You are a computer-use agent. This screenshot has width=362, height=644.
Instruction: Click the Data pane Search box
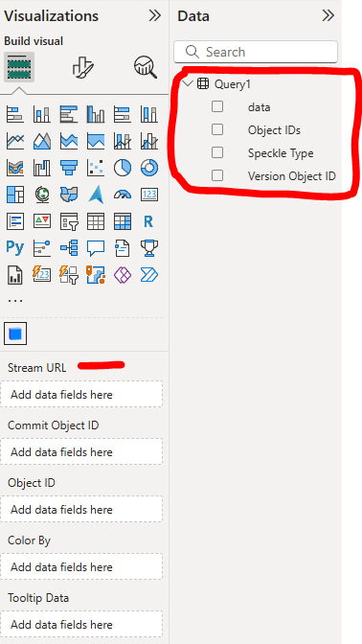pyautogui.click(x=256, y=52)
